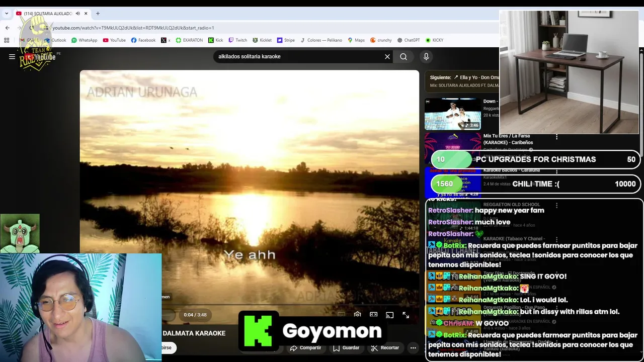This screenshot has width=644, height=362.
Task: Open options menu for 'Mix Tu Eres / La Farsa'
Action: click(556, 137)
